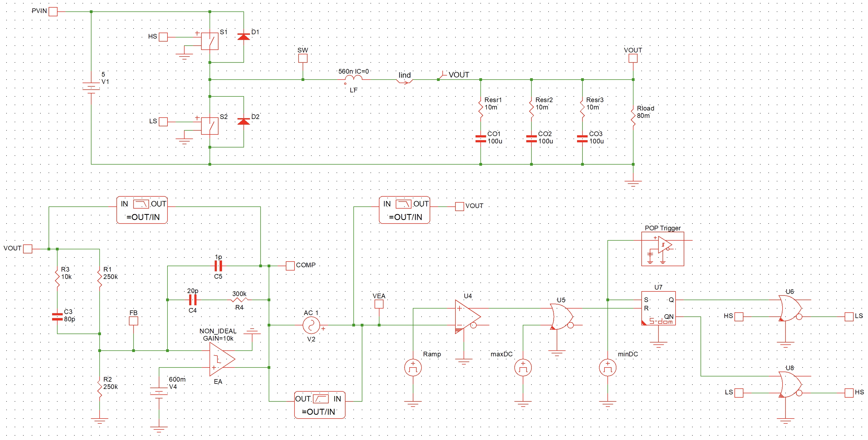Select the CO3 100u capacitor
This screenshot has width=868, height=440.
pyautogui.click(x=582, y=139)
